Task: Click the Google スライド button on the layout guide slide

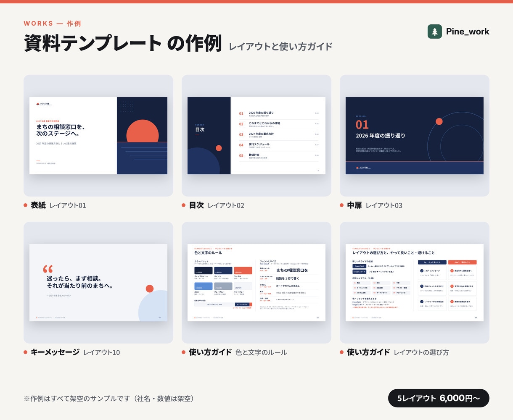Action: pyautogui.click(x=359, y=272)
